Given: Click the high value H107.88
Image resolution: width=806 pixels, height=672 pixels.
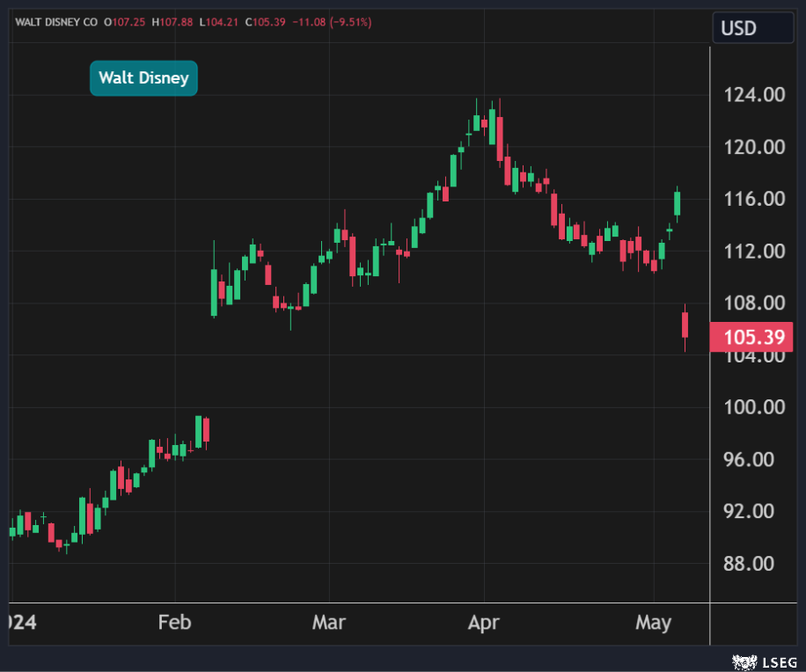Looking at the screenshot, I should point(172,22).
